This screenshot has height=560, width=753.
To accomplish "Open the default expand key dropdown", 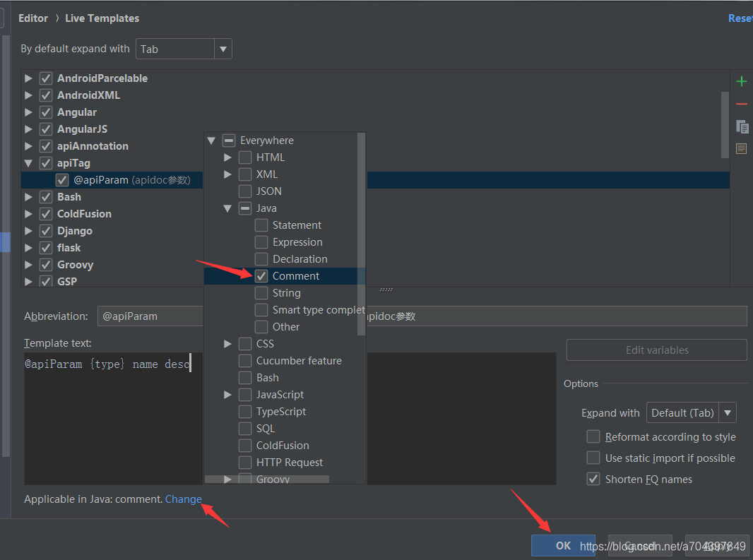I will (x=223, y=49).
